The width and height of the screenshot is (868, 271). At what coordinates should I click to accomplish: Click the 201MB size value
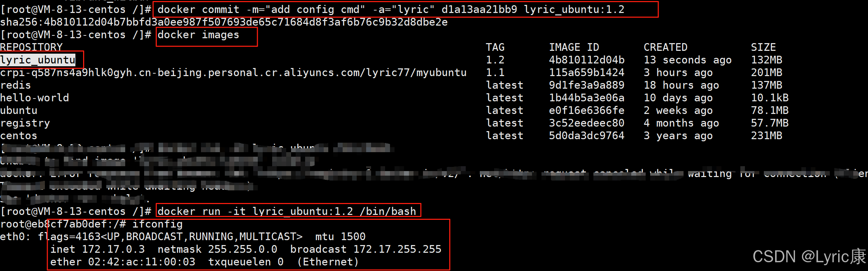coord(766,73)
